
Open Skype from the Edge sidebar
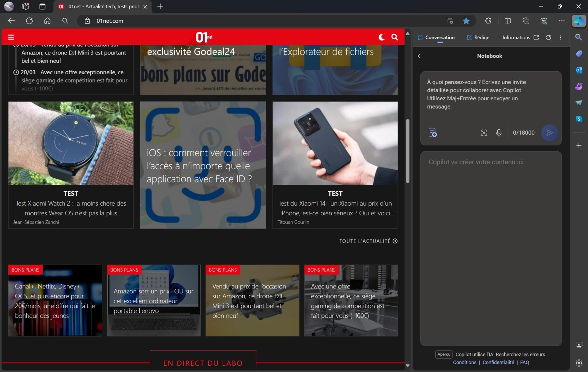pyautogui.click(x=579, y=119)
